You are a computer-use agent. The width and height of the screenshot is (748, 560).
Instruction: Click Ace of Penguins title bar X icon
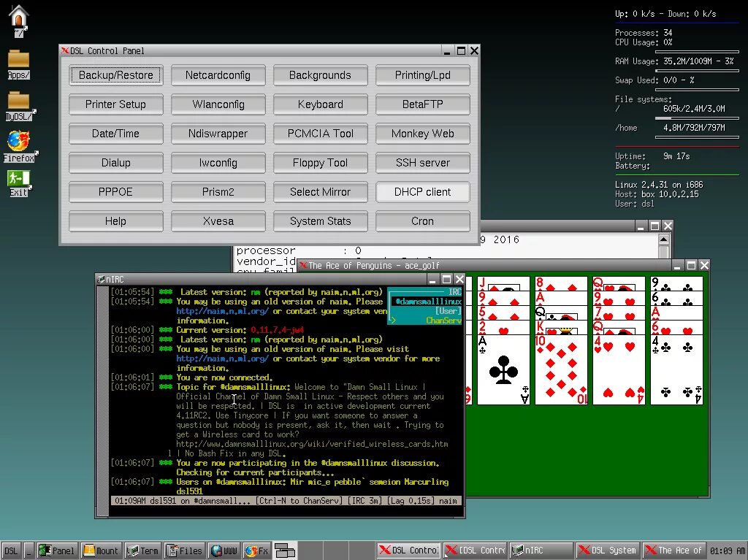click(303, 265)
